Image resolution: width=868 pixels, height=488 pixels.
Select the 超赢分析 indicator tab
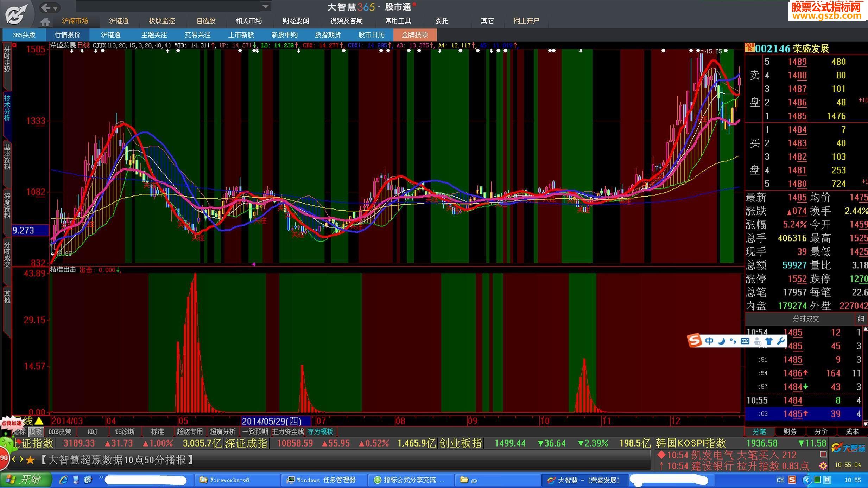pyautogui.click(x=223, y=431)
